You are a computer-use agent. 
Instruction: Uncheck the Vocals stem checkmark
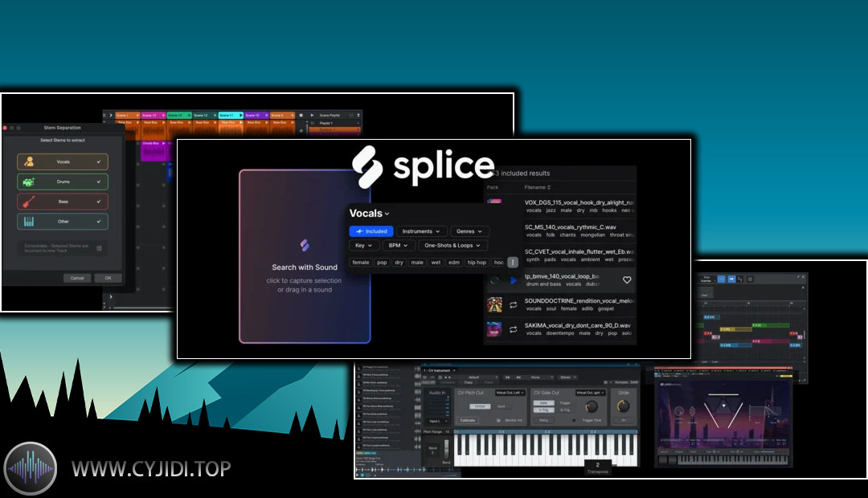(99, 161)
